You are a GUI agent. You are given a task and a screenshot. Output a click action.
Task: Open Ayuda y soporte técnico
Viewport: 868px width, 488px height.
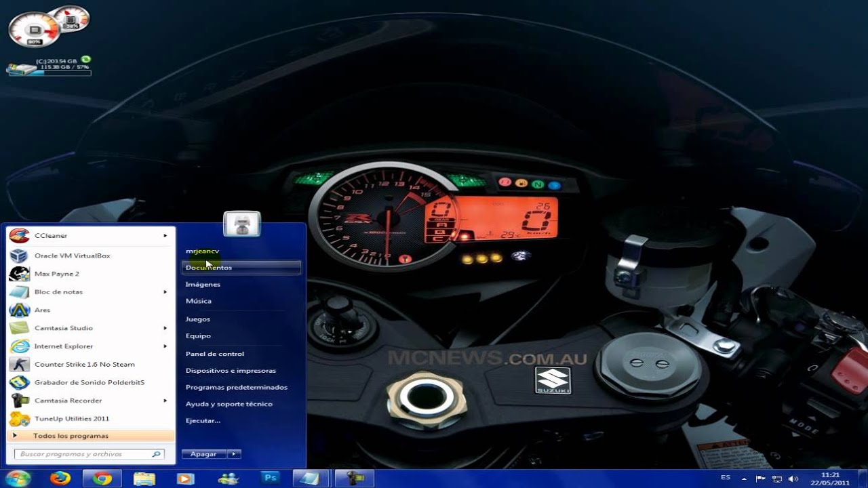point(229,404)
